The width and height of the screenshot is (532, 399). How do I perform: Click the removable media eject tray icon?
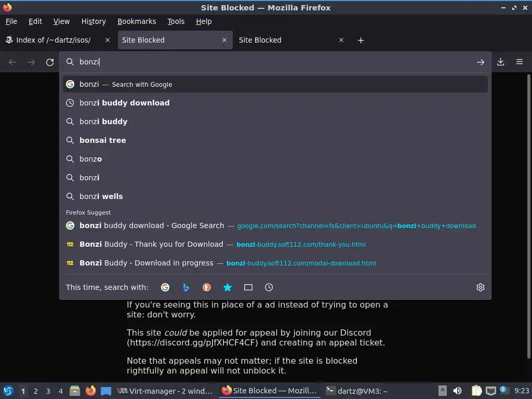pos(442,391)
